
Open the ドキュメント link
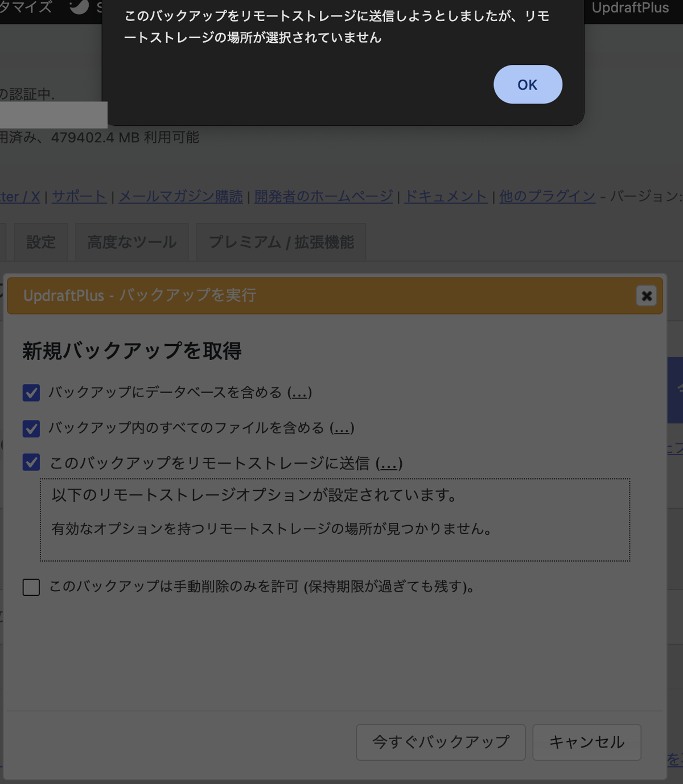tap(446, 196)
